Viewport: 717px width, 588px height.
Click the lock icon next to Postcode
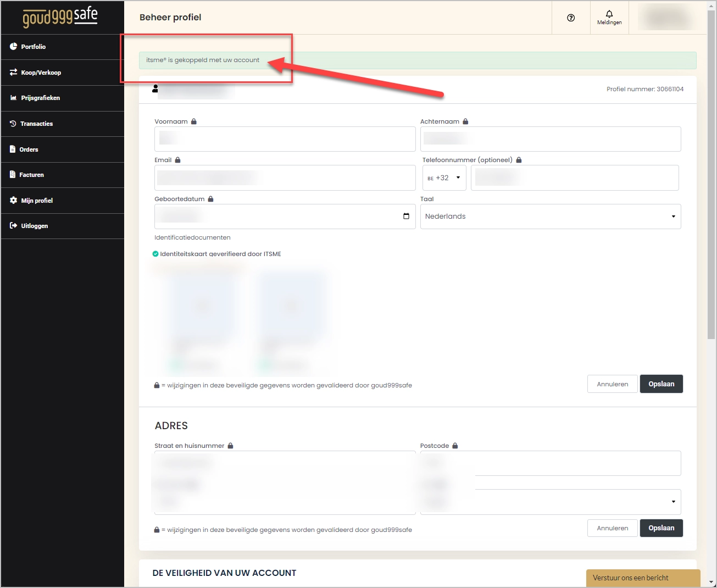tap(455, 446)
